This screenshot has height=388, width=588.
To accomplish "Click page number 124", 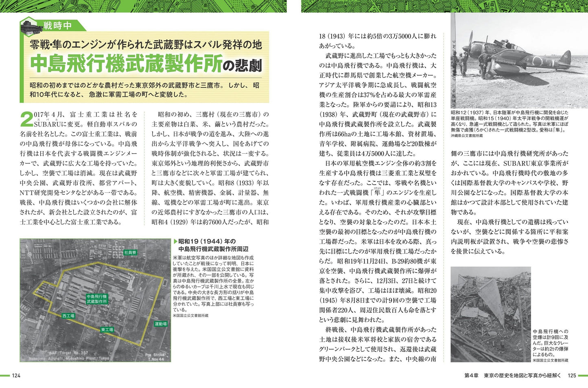I will [16, 375].
